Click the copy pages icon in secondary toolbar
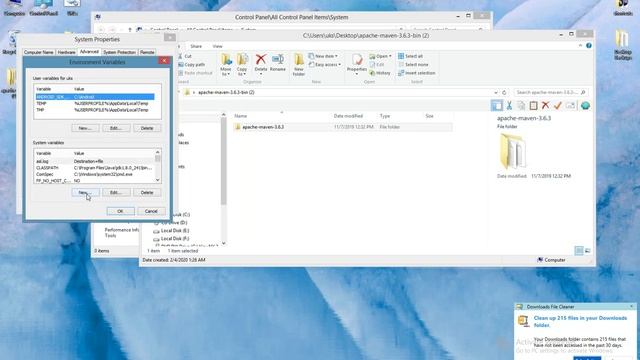The height and width of the screenshot is (360, 640). click(521, 105)
